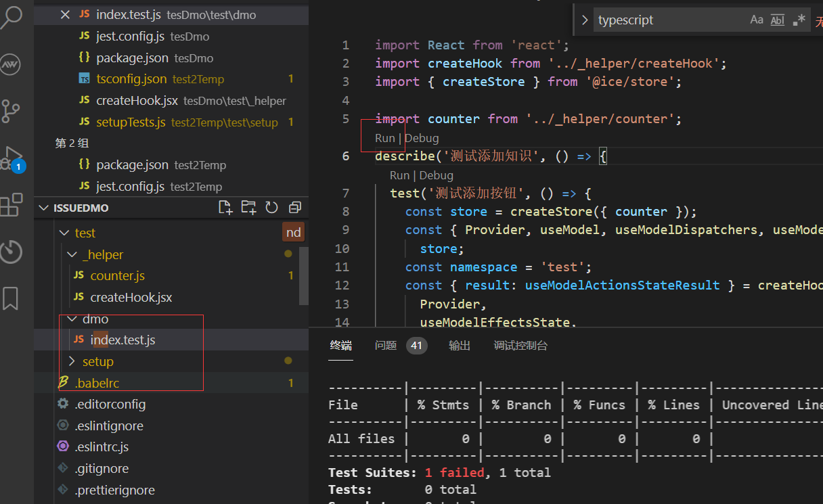Image resolution: width=823 pixels, height=504 pixels.
Task: Open the Search view in activity bar
Action: point(12,16)
